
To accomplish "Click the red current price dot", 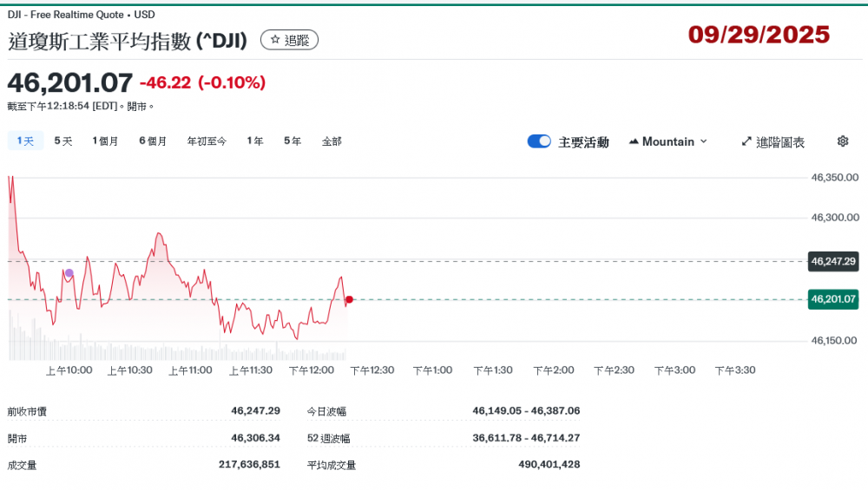I will [349, 300].
